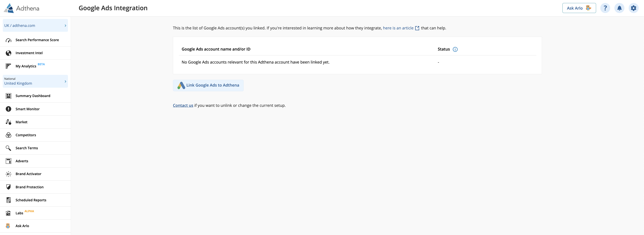This screenshot has width=644, height=235.
Task: Click the Status info icon
Action: [x=455, y=49]
